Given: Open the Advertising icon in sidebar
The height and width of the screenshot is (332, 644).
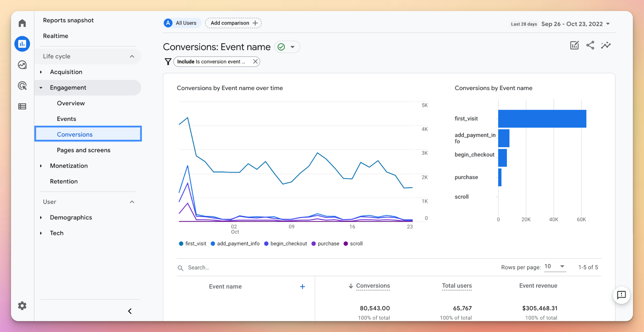Looking at the screenshot, I should tap(22, 85).
